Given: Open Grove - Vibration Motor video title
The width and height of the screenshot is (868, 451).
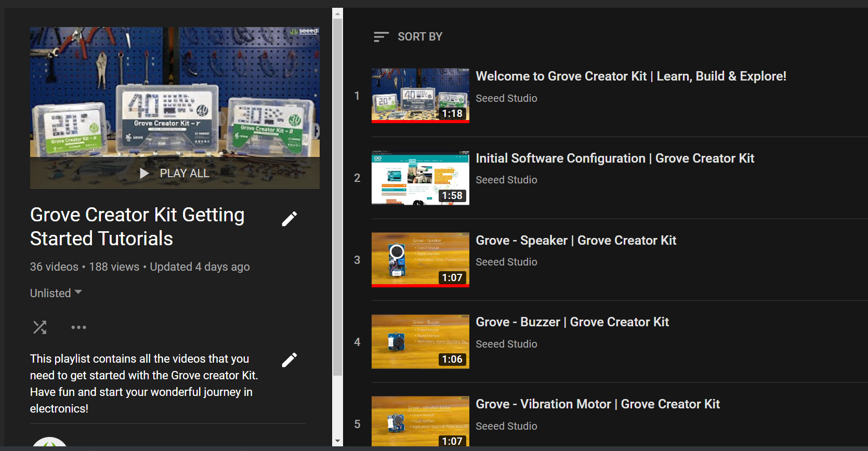Looking at the screenshot, I should [598, 404].
